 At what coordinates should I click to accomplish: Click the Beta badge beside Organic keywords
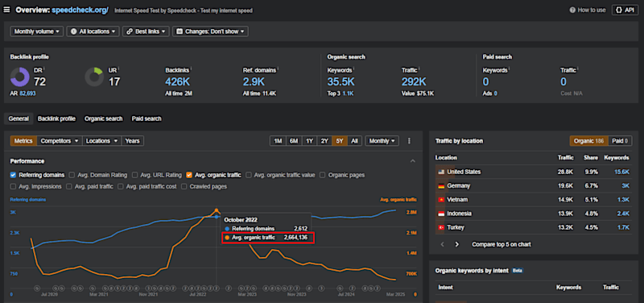pos(518,271)
